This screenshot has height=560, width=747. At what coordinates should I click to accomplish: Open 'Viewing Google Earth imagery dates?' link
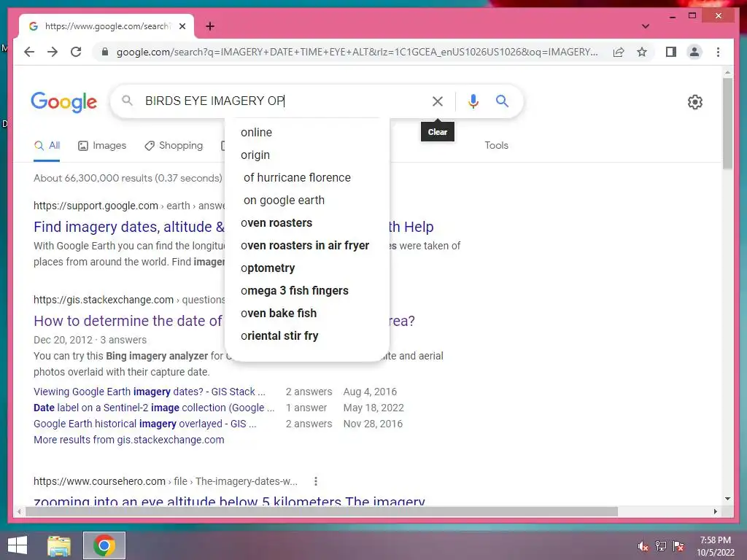pos(149,392)
